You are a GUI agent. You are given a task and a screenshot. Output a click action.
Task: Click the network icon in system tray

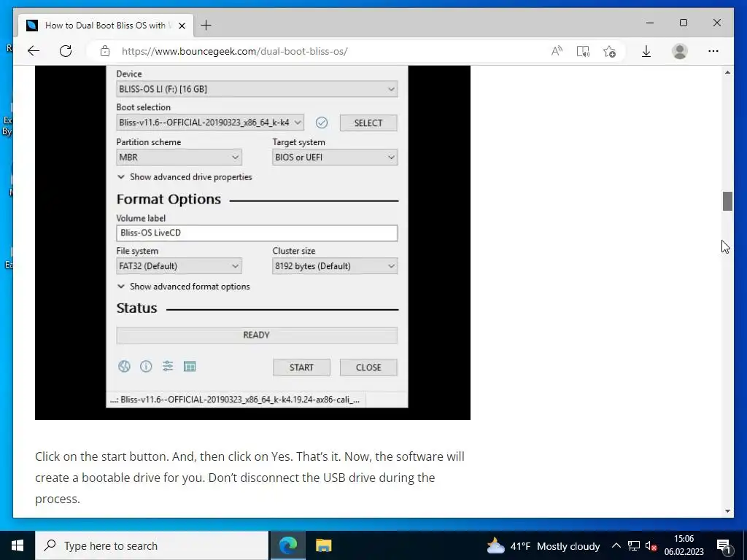[633, 545]
